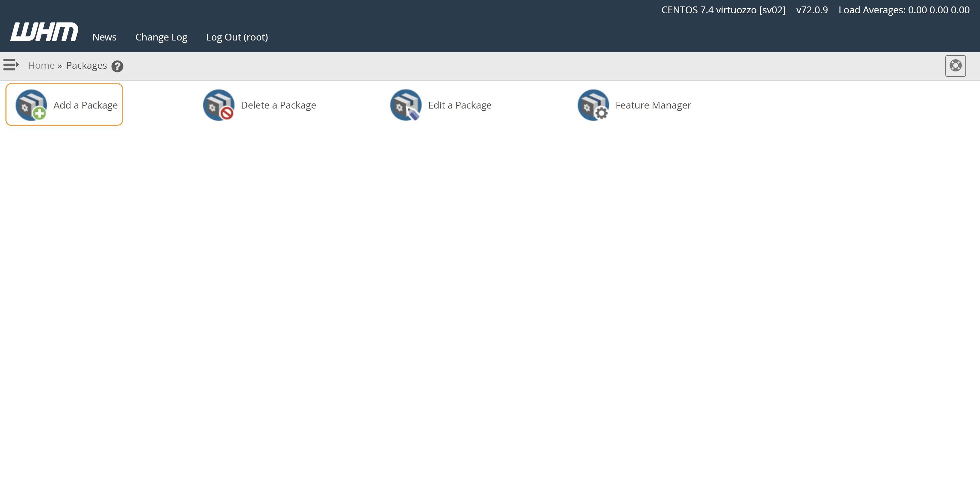Image resolution: width=980 pixels, height=477 pixels.
Task: Open the Delete a Package link
Action: (278, 105)
